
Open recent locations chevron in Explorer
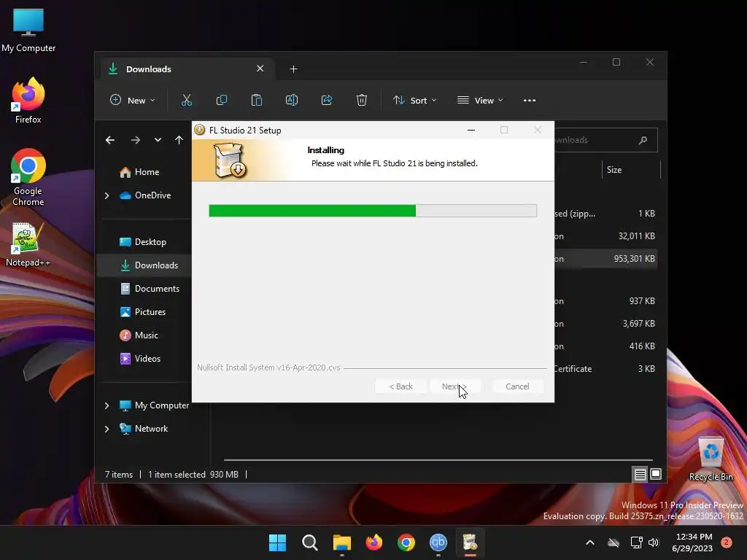pos(158,140)
